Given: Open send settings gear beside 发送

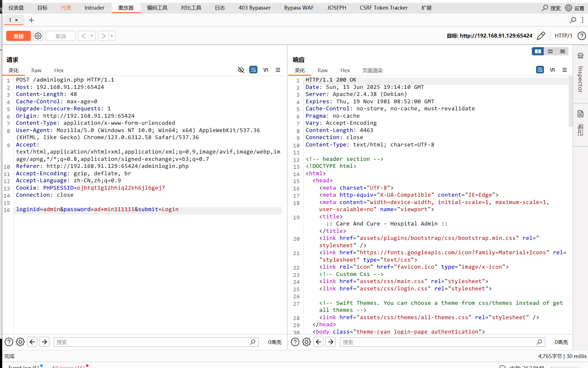Looking at the screenshot, I should pos(38,36).
